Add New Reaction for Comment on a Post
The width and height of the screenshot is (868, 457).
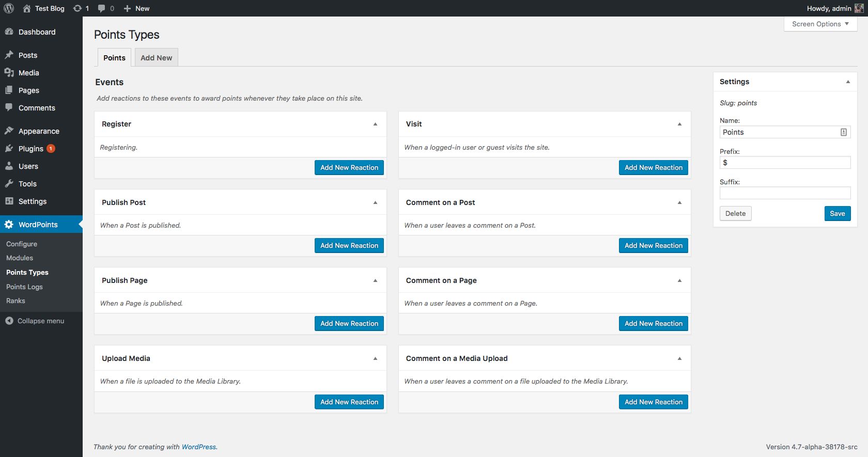click(x=654, y=245)
